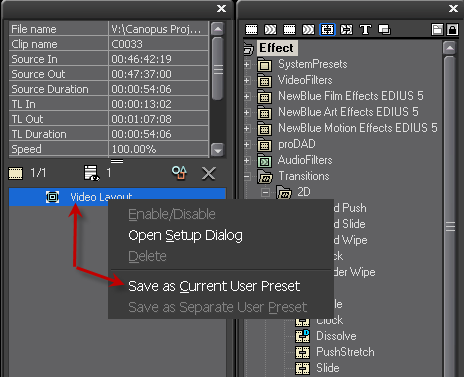The image size is (464, 377).
Task: Click the delete X icon in Information toolbar
Action: [x=209, y=173]
